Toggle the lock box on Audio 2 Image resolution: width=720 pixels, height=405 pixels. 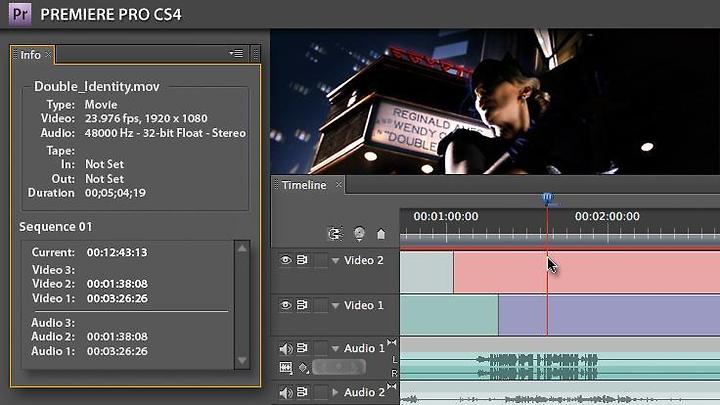(321, 392)
